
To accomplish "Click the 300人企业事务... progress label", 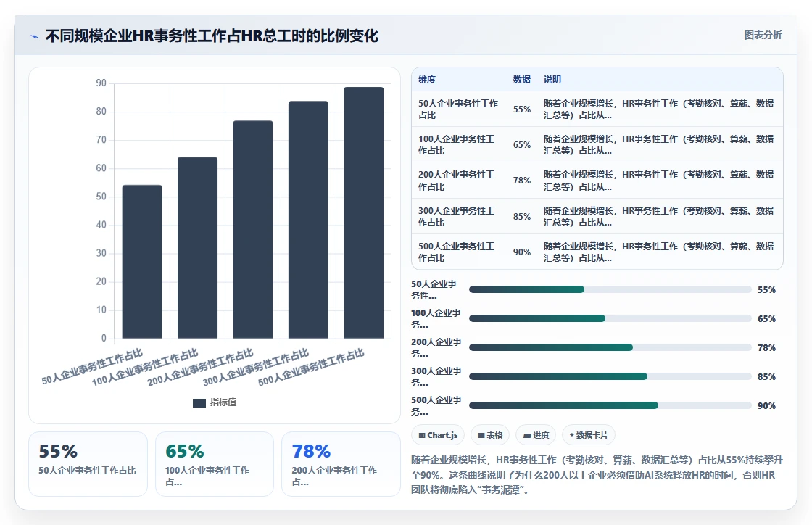I will 436,377.
